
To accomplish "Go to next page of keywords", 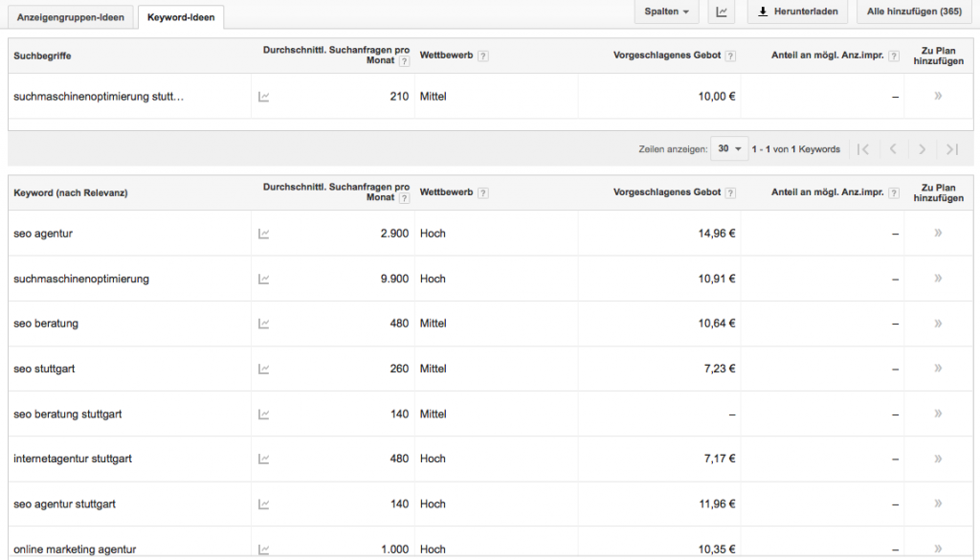I will click(x=922, y=149).
